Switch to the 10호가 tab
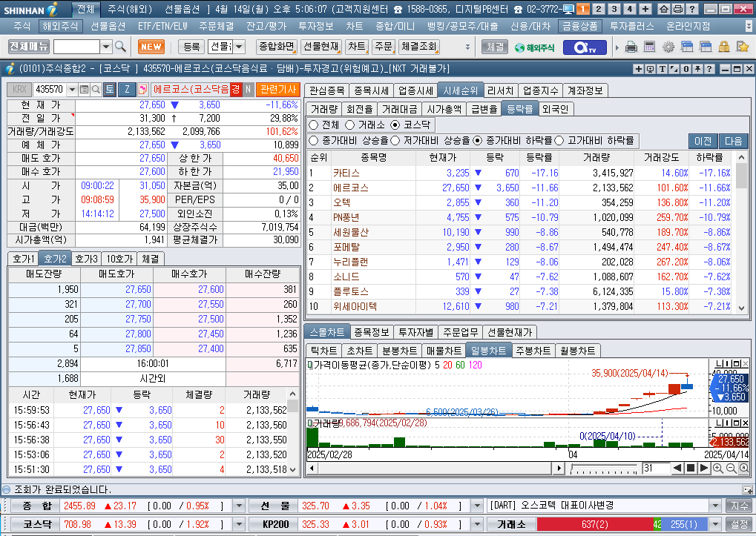This screenshot has width=756, height=536. coord(119,259)
